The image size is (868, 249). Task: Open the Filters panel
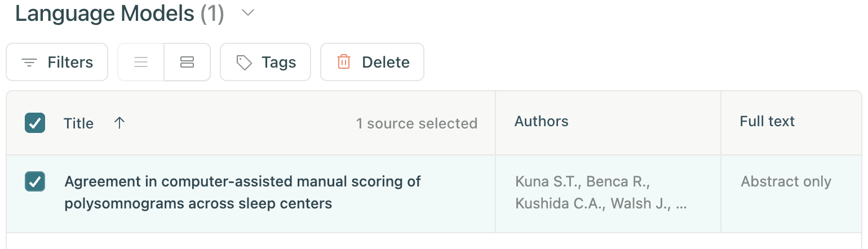click(57, 62)
